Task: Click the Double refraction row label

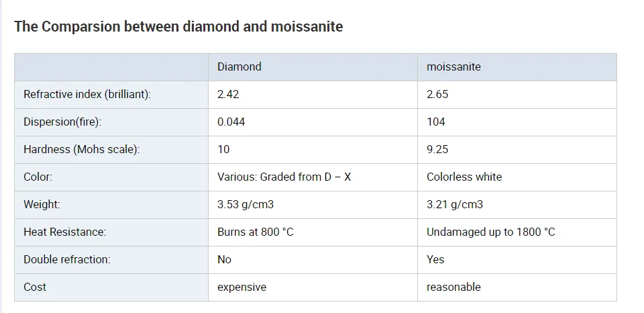Action: coord(67,260)
